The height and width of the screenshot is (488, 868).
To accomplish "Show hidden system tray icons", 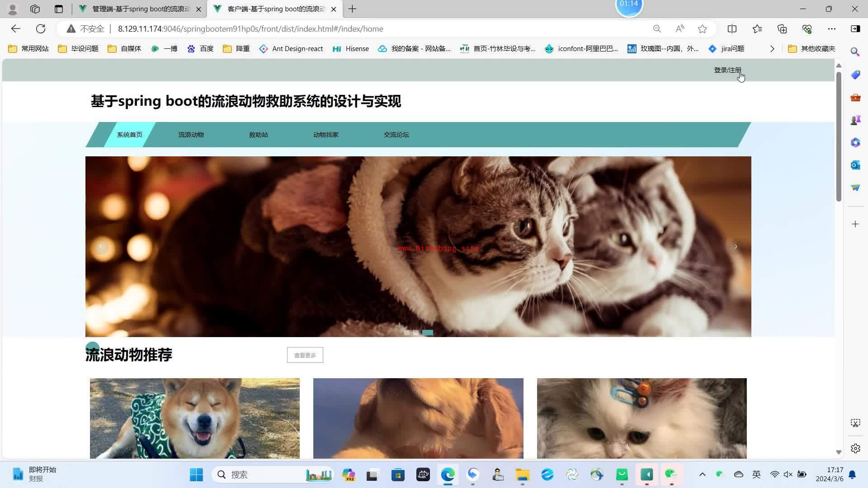I will [x=702, y=474].
